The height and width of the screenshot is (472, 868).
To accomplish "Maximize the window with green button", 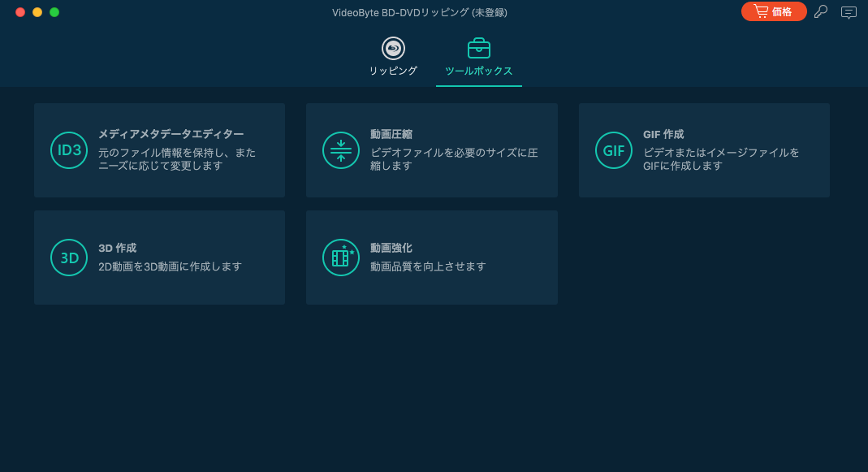I will 54,12.
